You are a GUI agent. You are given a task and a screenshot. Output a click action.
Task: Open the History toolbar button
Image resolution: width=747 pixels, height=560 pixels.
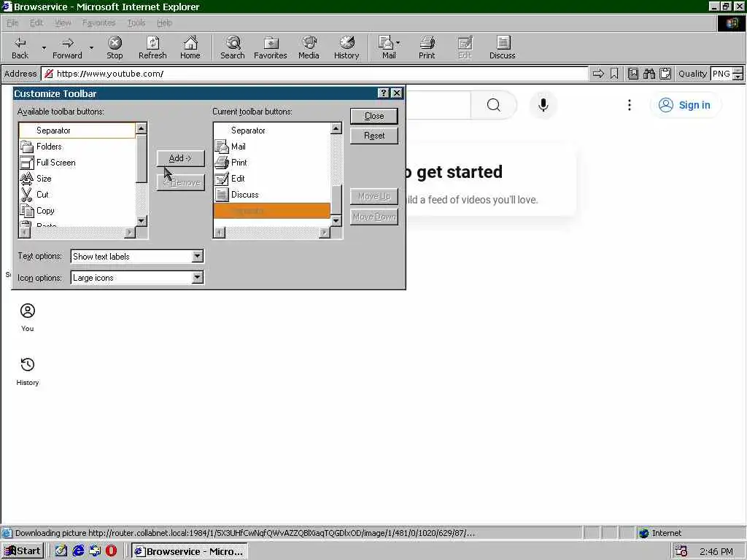(x=347, y=47)
